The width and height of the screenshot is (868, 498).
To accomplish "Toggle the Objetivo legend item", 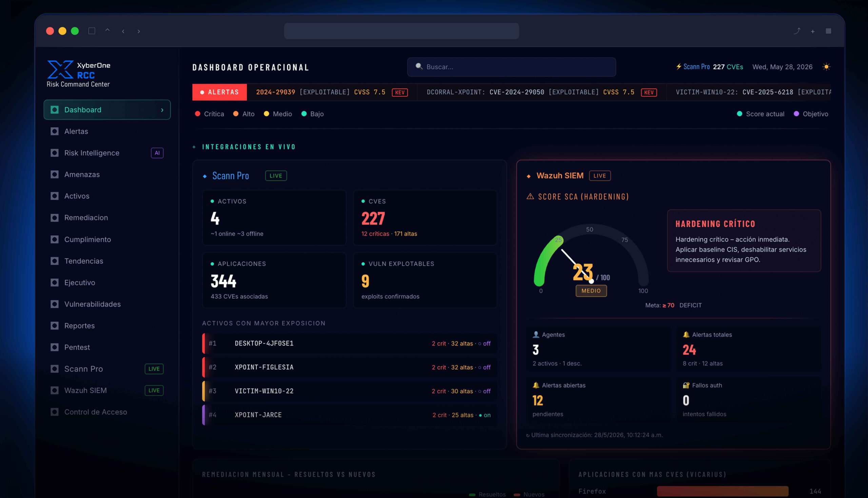I will 811,114.
